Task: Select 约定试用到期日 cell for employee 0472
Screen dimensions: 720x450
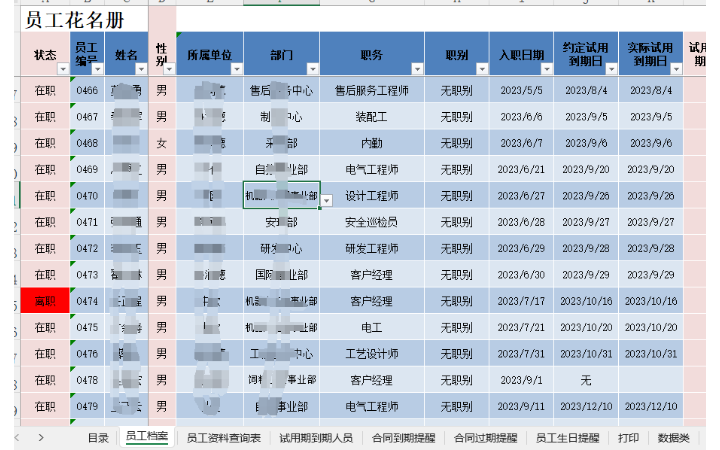Action: click(x=586, y=248)
